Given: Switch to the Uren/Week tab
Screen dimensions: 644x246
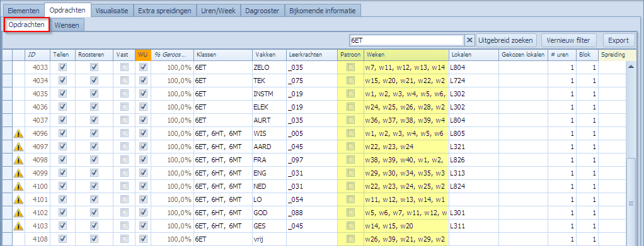Looking at the screenshot, I should [x=218, y=11].
